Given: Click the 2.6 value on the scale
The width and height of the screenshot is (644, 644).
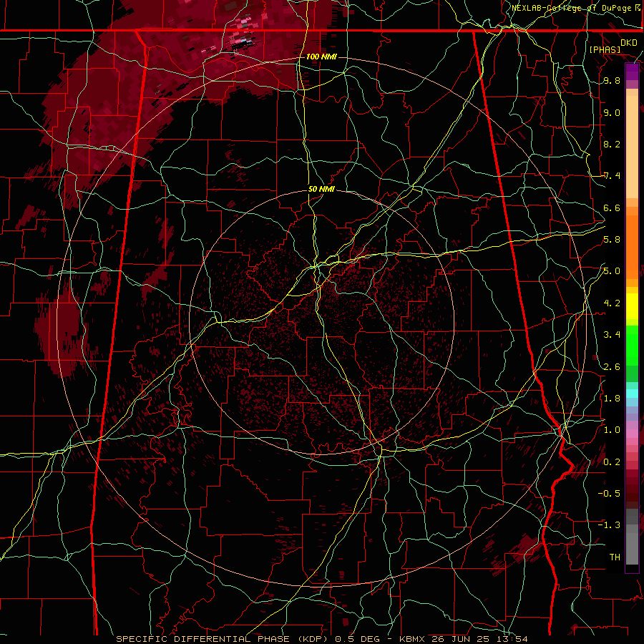Looking at the screenshot, I should [612, 366].
